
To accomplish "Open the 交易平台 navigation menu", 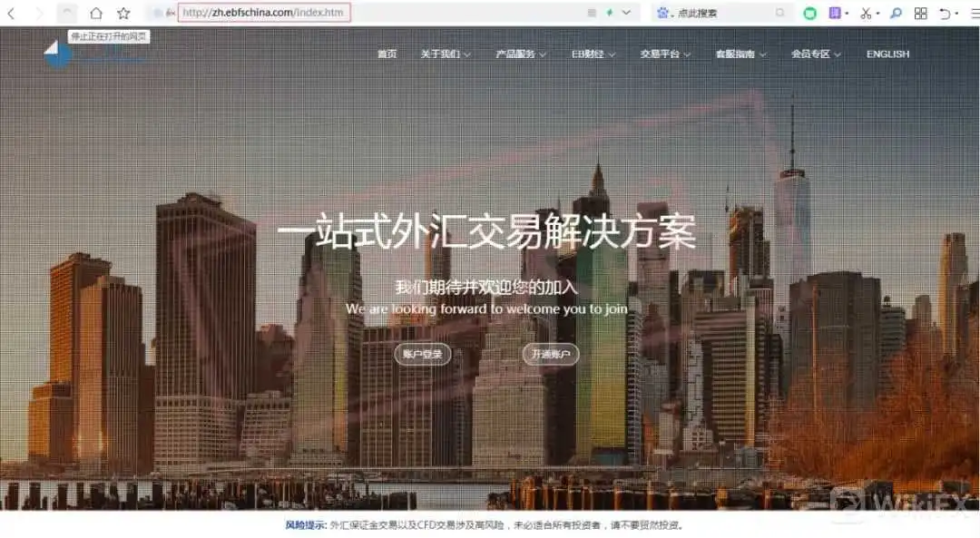I will point(665,54).
